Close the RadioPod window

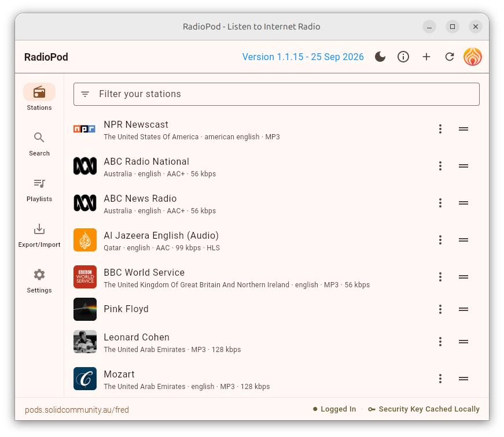pos(476,27)
